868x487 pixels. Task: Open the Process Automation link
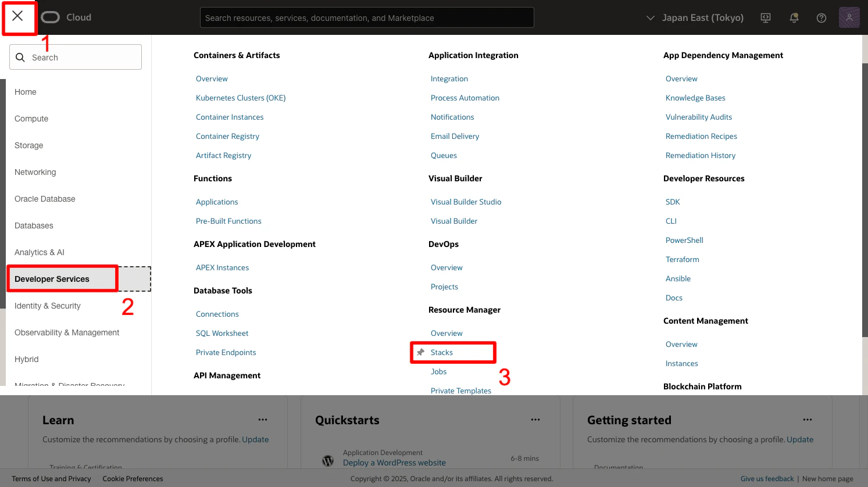(465, 98)
